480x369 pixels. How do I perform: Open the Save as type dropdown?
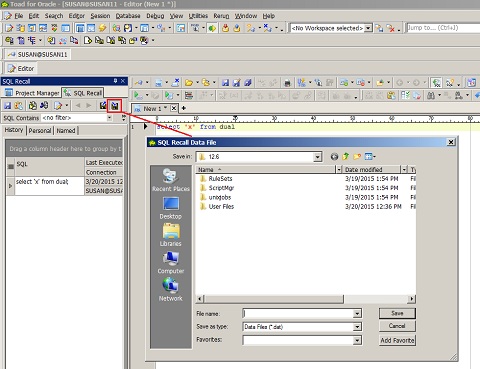[x=357, y=327]
